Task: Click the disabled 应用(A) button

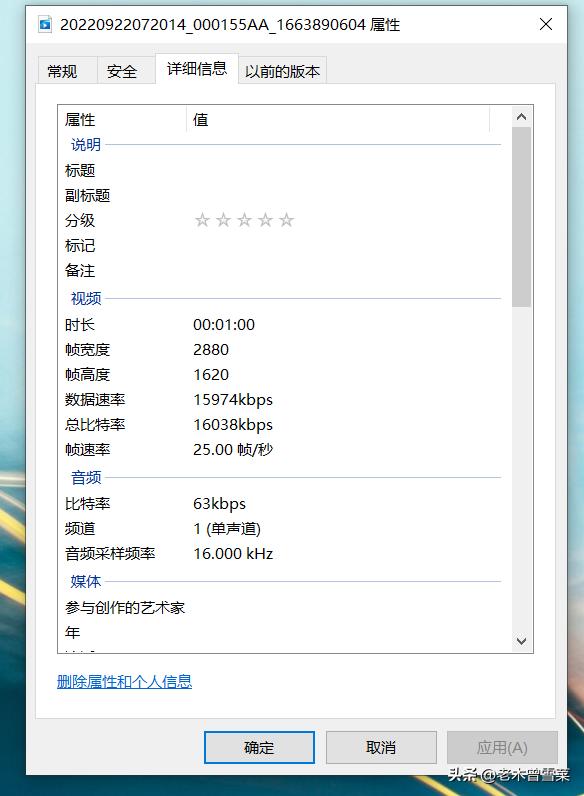Action: (502, 747)
